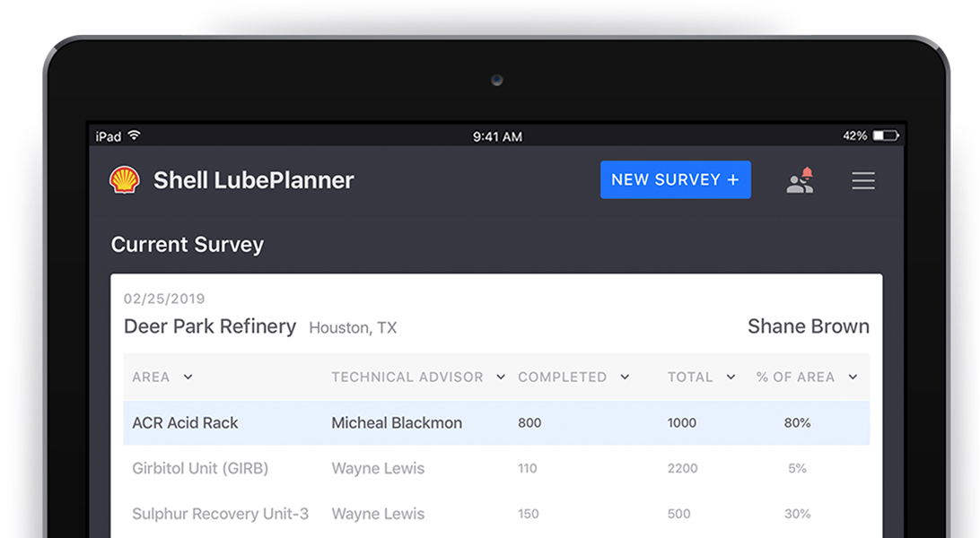The width and height of the screenshot is (980, 538).
Task: Tap the battery indicator icon
Action: coord(886,136)
